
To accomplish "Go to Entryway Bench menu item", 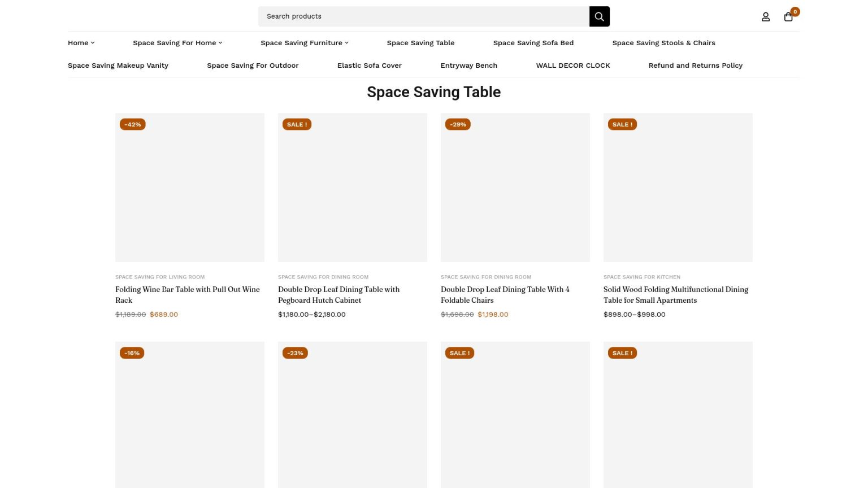I will tap(468, 66).
